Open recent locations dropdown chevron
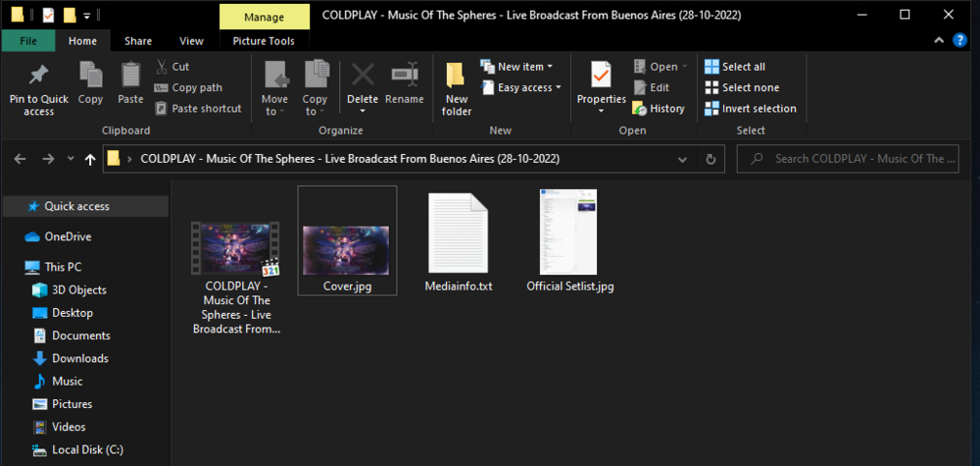Image resolution: width=980 pixels, height=466 pixels. click(x=71, y=159)
